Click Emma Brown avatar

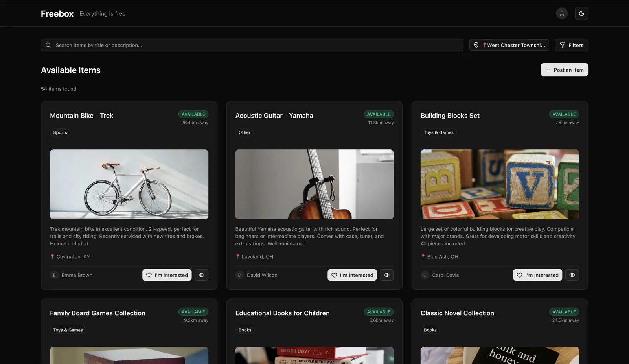click(54, 275)
